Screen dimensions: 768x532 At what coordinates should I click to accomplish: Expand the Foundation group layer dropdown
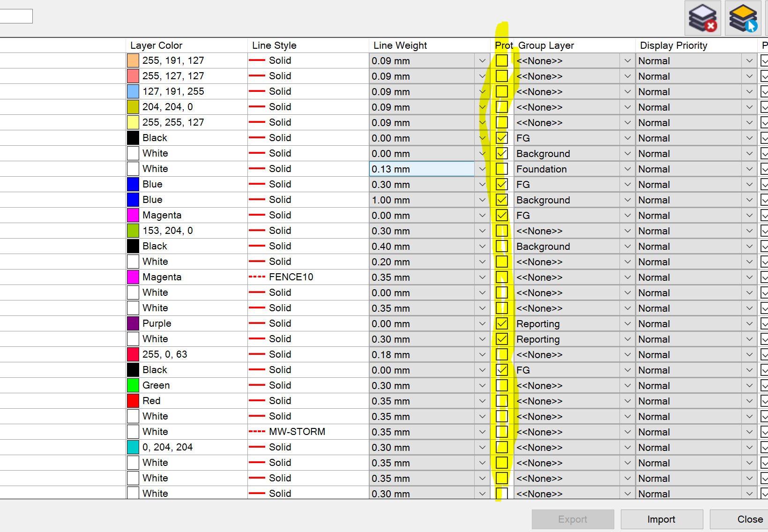click(x=627, y=169)
